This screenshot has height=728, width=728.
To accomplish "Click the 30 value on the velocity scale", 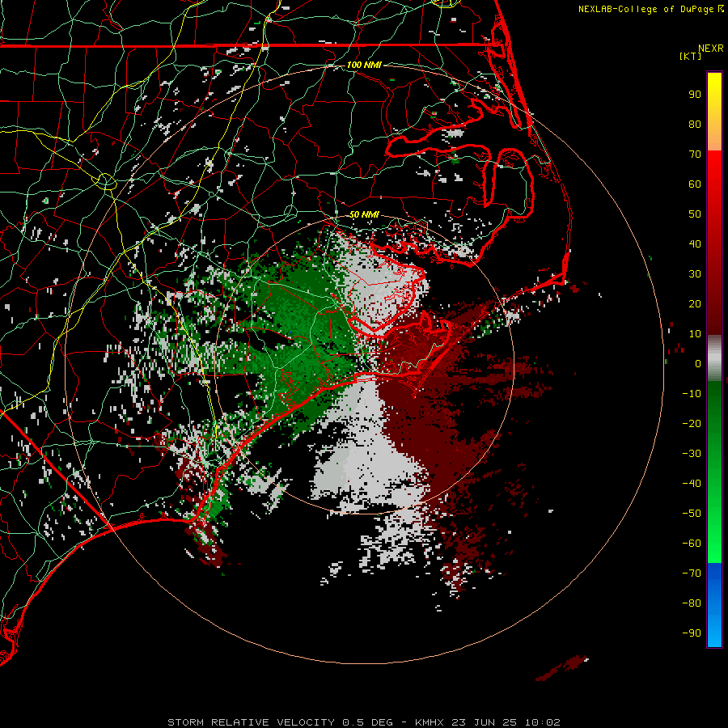I will pos(695,274).
